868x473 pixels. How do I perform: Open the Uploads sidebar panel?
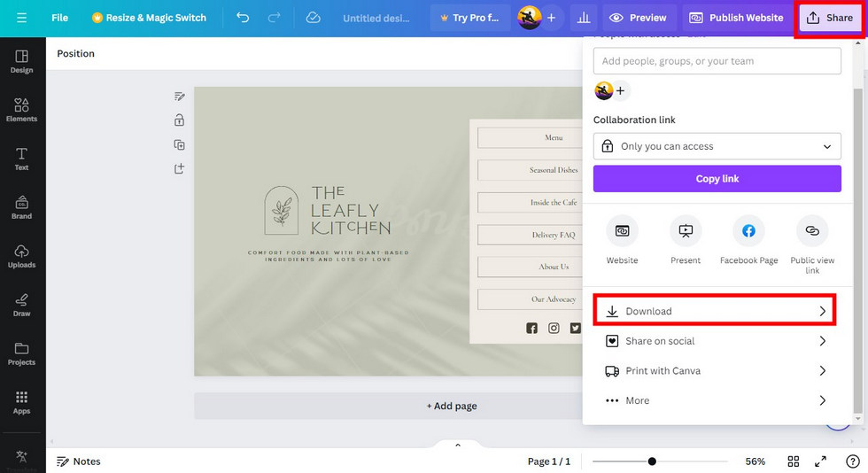click(21, 256)
